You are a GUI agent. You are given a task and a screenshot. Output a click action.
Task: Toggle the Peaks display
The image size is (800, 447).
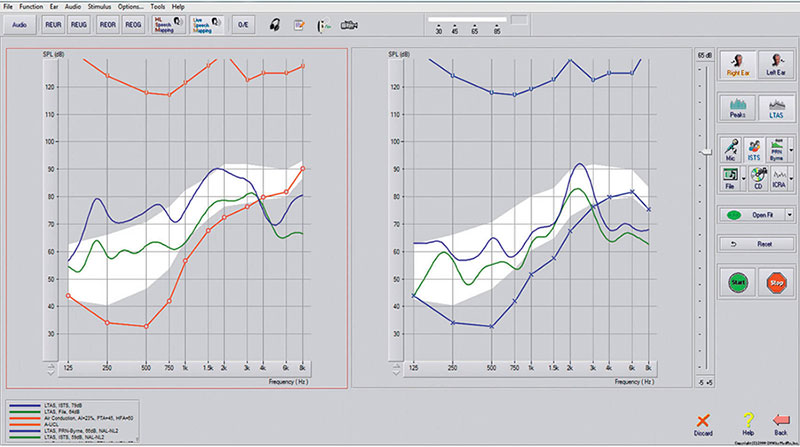click(x=736, y=108)
